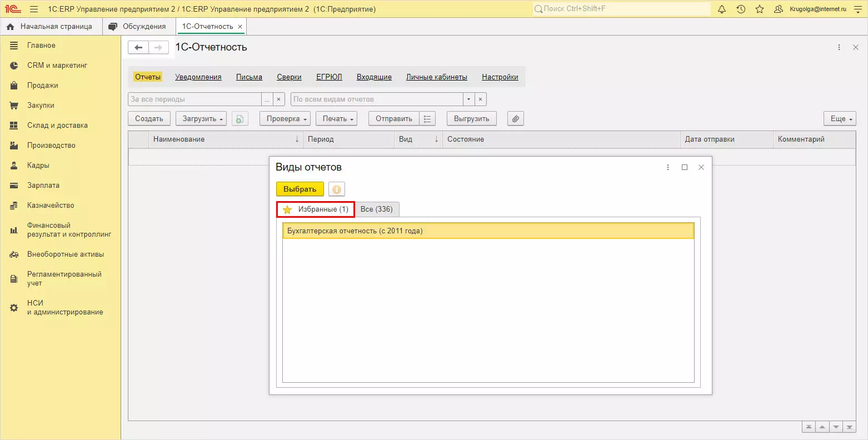Open the report type dropdown arrow
Viewport: 868px width, 440px height.
[x=469, y=99]
